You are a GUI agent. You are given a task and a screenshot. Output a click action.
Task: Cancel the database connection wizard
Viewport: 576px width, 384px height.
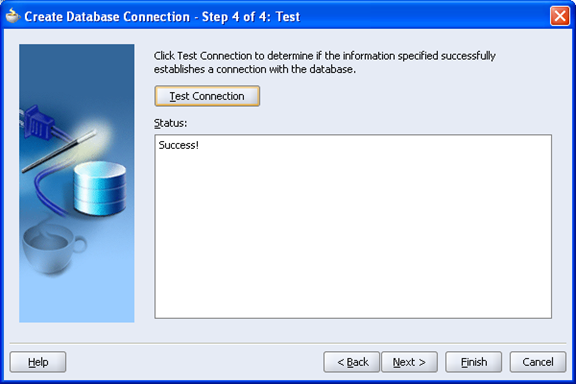click(538, 362)
